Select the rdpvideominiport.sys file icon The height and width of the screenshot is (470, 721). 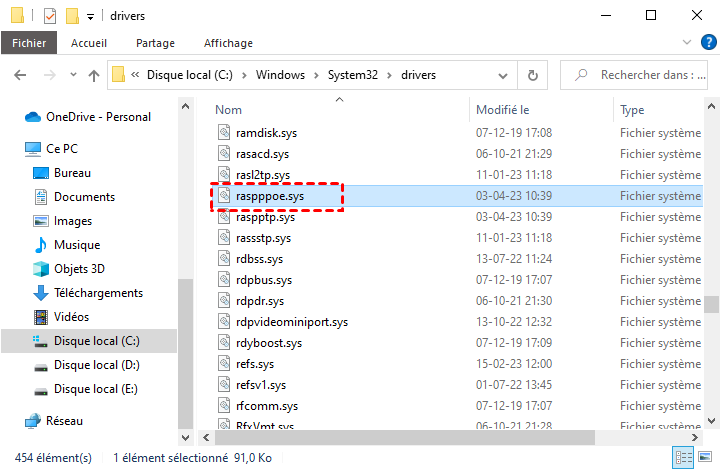pyautogui.click(x=224, y=321)
